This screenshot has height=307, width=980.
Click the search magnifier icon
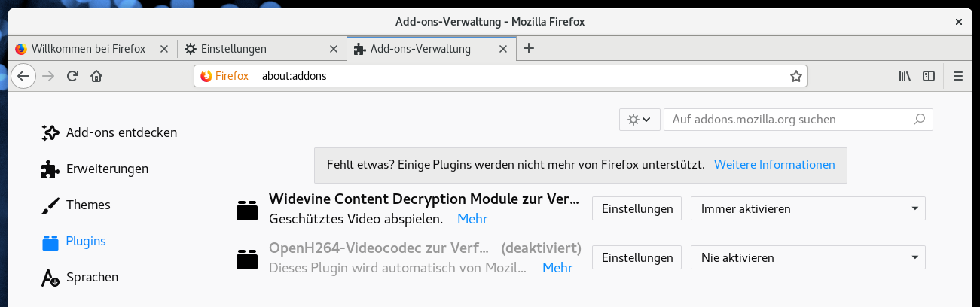coord(919,119)
